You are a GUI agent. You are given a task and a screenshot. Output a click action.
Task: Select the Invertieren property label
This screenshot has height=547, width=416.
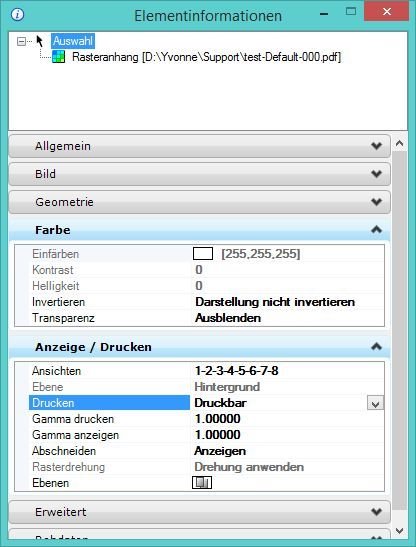coord(58,302)
